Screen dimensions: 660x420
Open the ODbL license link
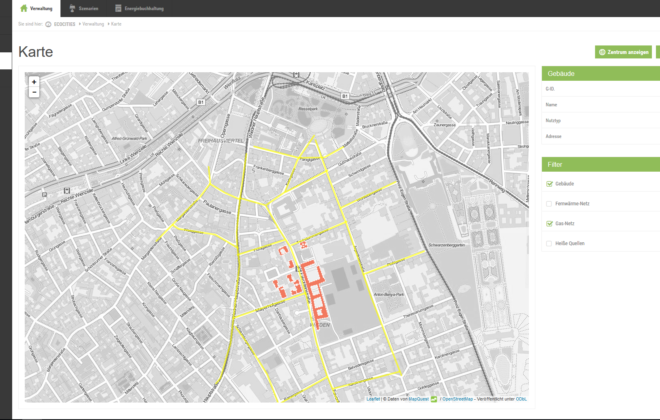(x=521, y=399)
